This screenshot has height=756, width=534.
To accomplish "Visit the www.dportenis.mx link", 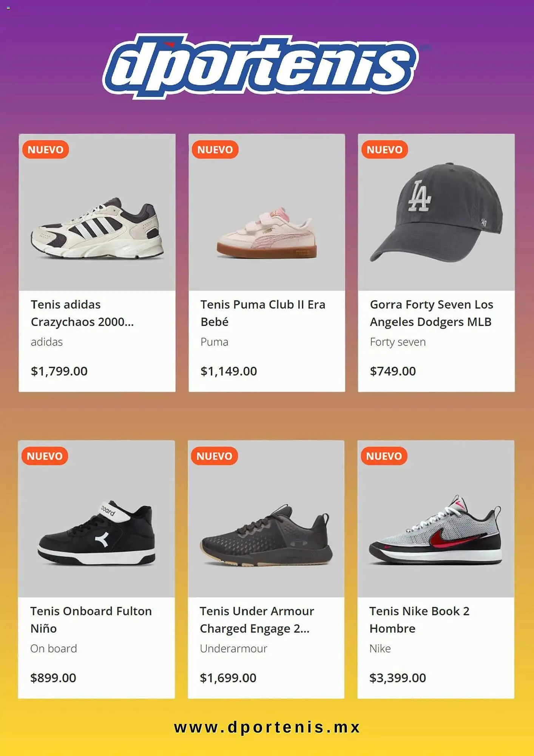I will pos(267,728).
